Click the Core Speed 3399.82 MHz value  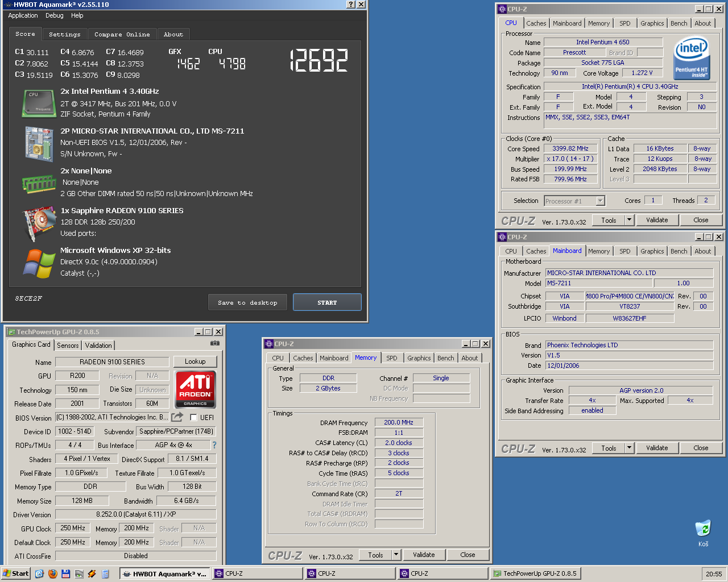[570, 148]
